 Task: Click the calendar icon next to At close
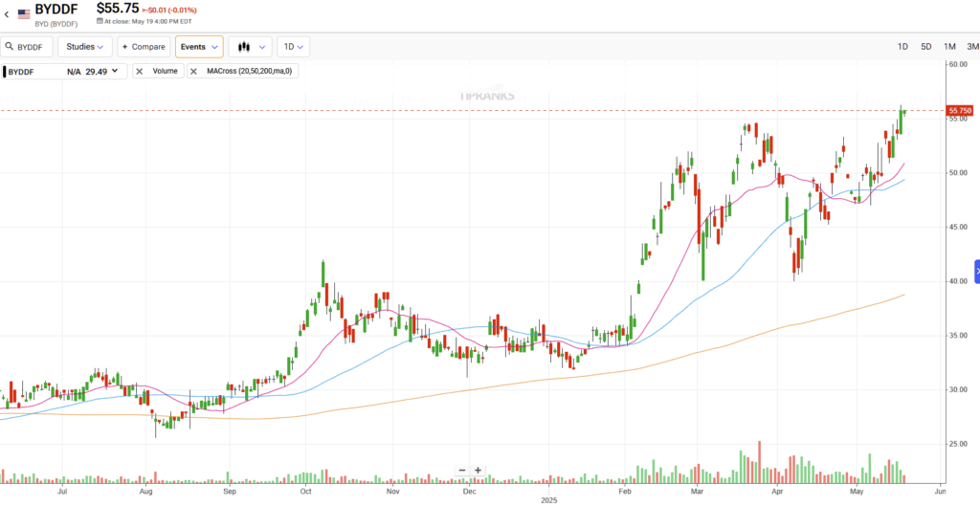click(100, 21)
